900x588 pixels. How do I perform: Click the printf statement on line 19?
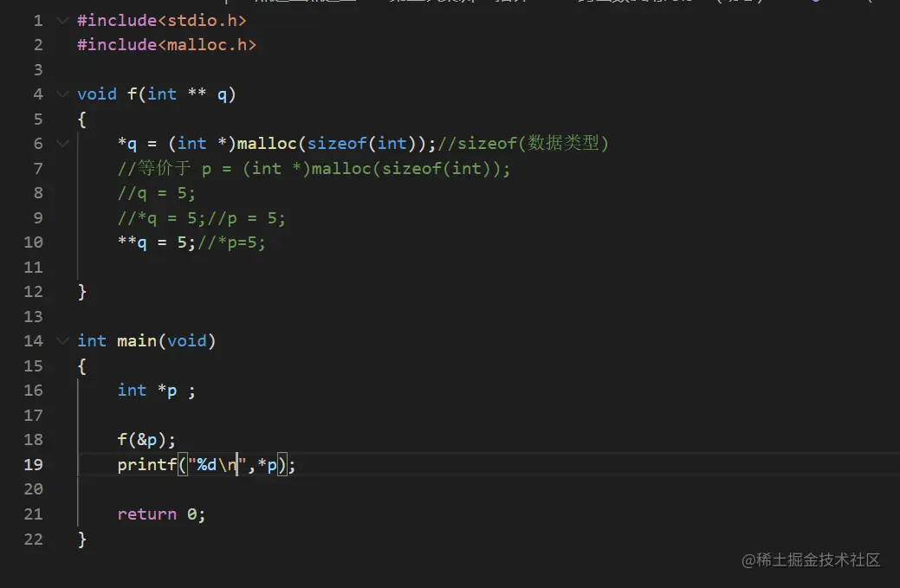pyautogui.click(x=206, y=465)
